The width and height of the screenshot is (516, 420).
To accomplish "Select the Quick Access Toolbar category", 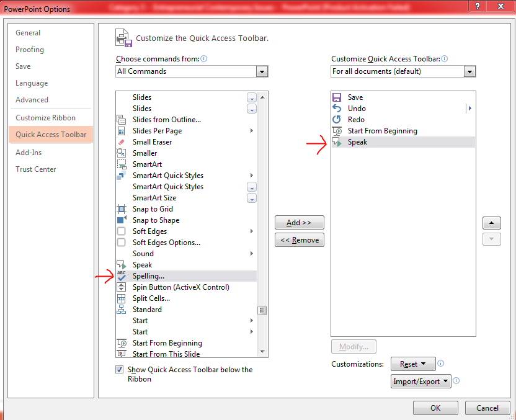I will pos(51,134).
